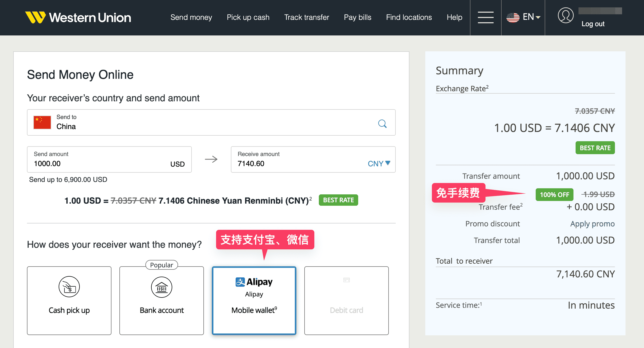The height and width of the screenshot is (348, 644).
Task: Click the Apply promo link
Action: 592,224
